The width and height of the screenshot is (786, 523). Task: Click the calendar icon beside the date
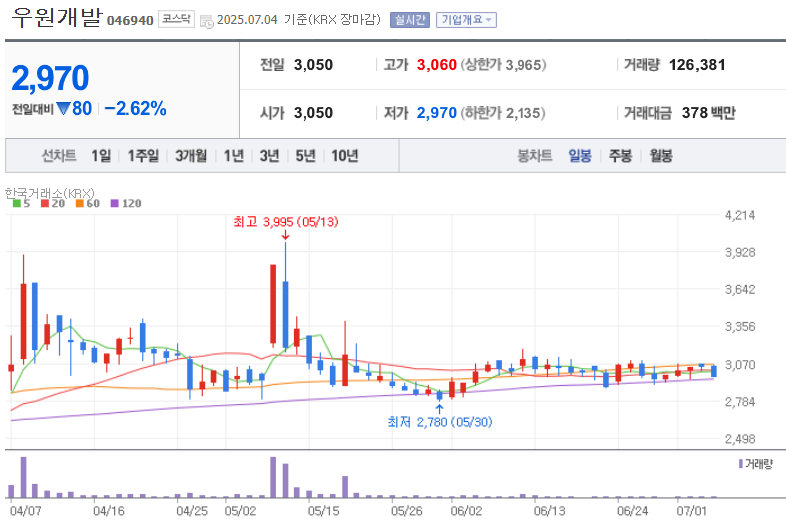pyautogui.click(x=206, y=22)
